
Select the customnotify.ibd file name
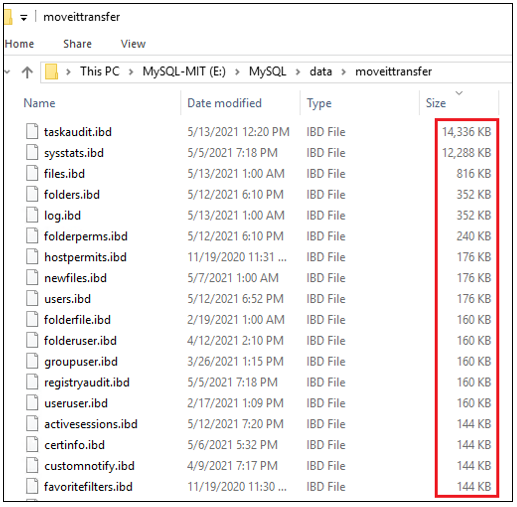tap(89, 466)
